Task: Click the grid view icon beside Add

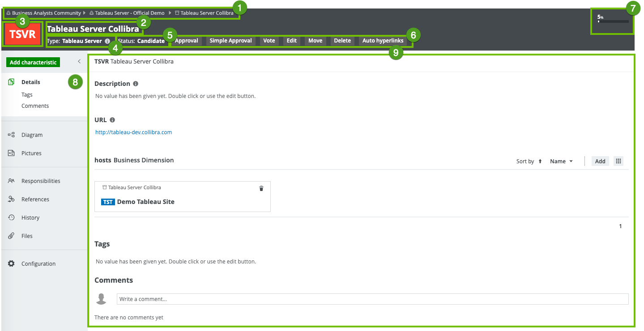Action: point(618,161)
